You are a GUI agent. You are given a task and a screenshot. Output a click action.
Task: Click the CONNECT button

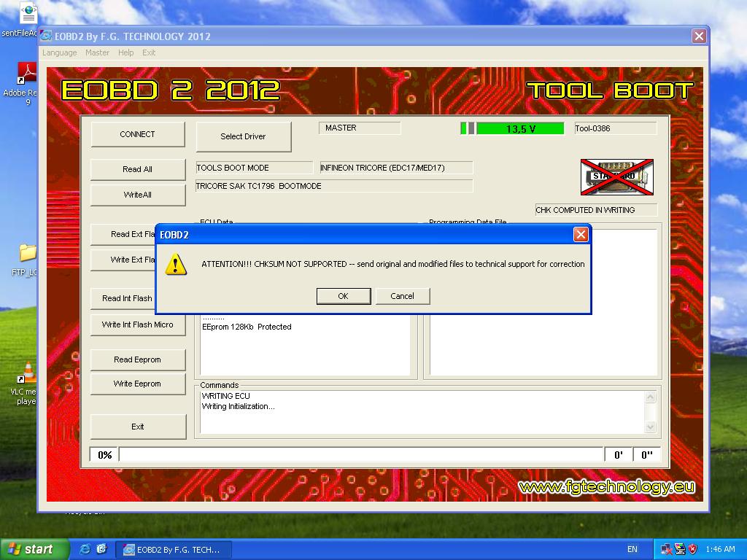(x=138, y=134)
